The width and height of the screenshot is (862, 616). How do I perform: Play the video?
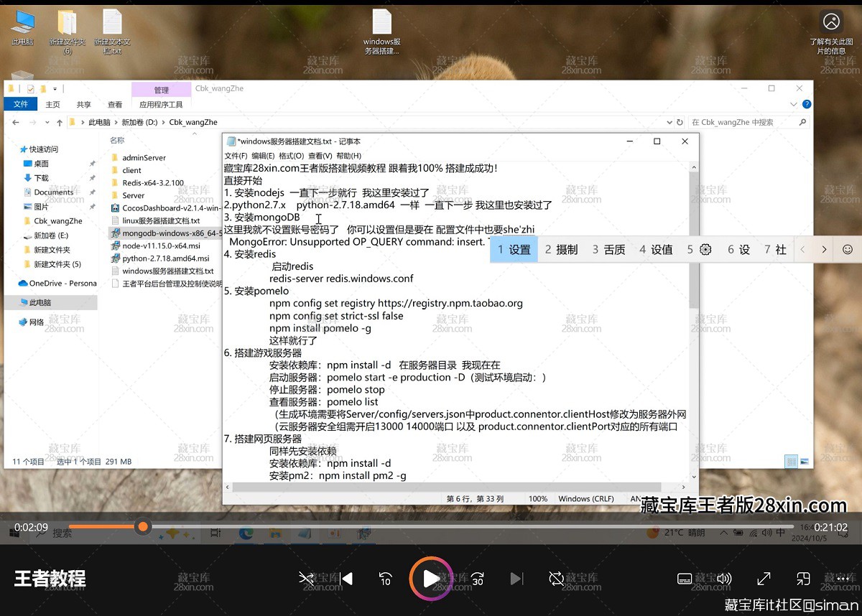click(x=431, y=579)
